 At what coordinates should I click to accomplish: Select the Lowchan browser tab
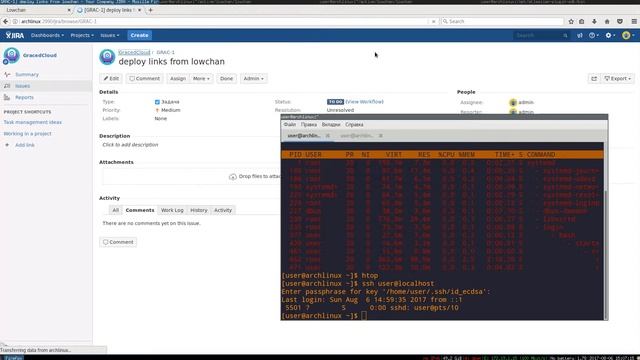click(37, 10)
